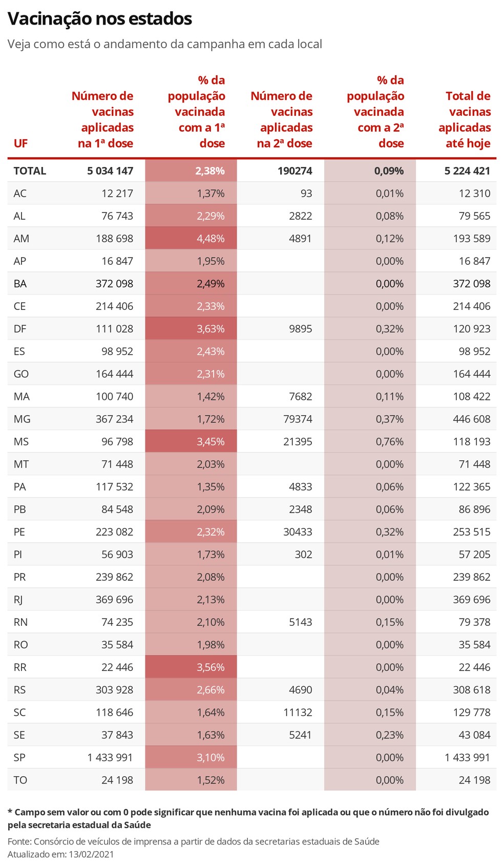Viewport: 504px width, 868px height.
Task: Select the 30433 second-dose value for PE
Action: [x=298, y=532]
